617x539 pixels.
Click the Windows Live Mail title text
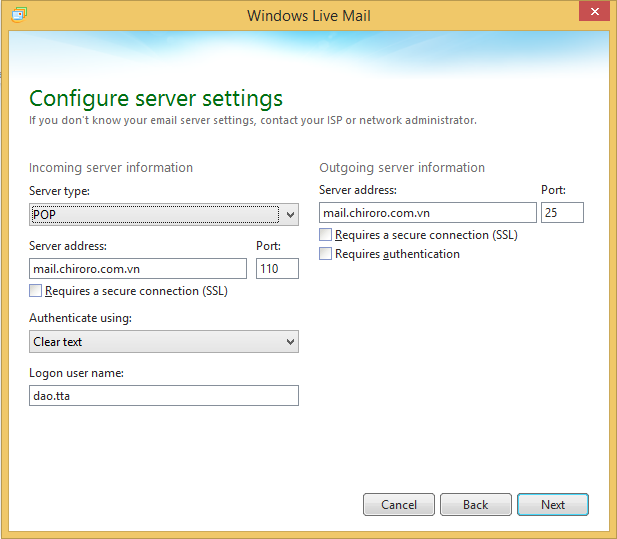[308, 15]
